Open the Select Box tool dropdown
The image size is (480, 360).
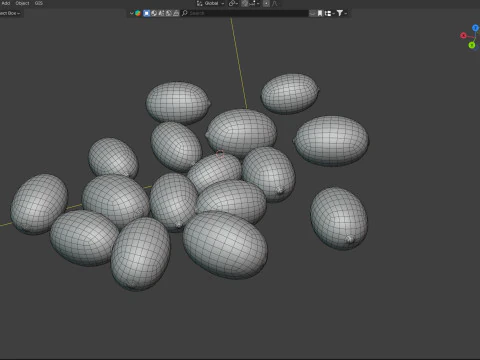(10, 13)
